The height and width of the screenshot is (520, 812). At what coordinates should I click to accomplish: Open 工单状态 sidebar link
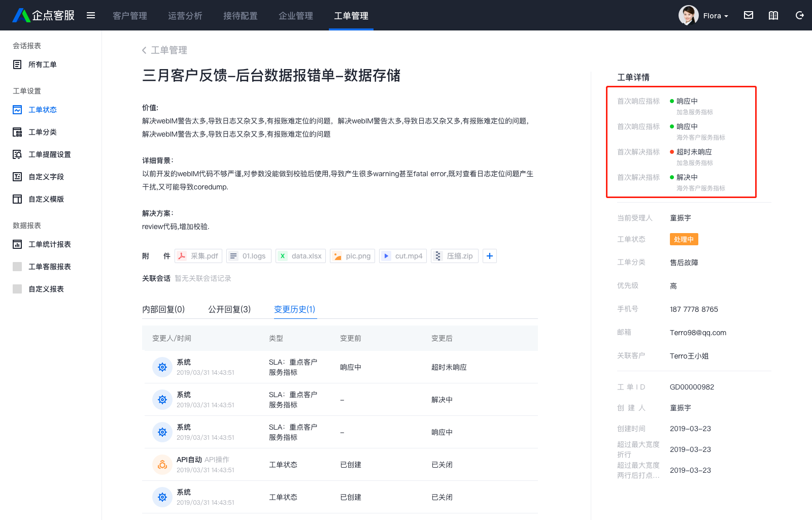(x=43, y=110)
